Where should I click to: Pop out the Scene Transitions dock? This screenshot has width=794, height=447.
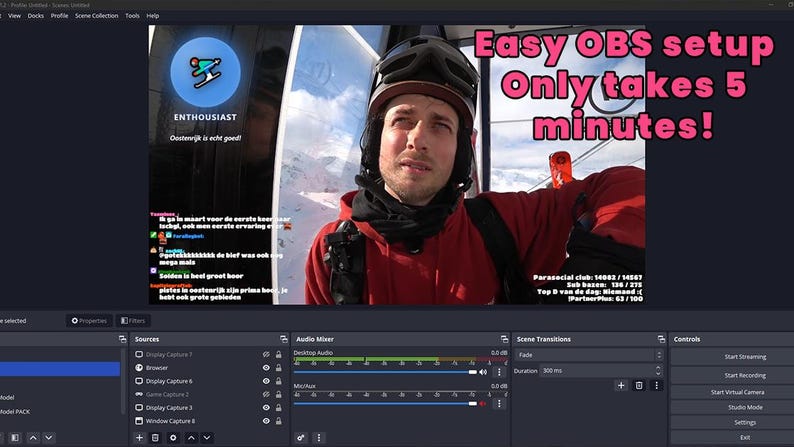coord(661,339)
